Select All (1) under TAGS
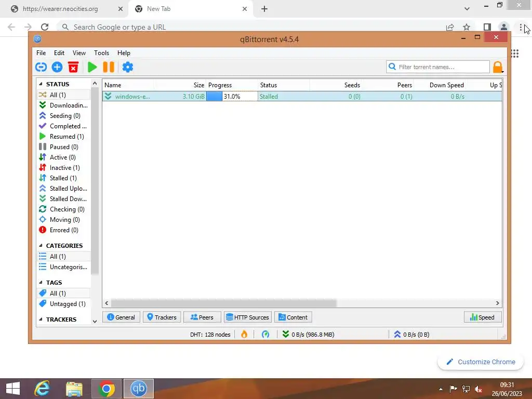This screenshot has width=532, height=399. pyautogui.click(x=63, y=294)
